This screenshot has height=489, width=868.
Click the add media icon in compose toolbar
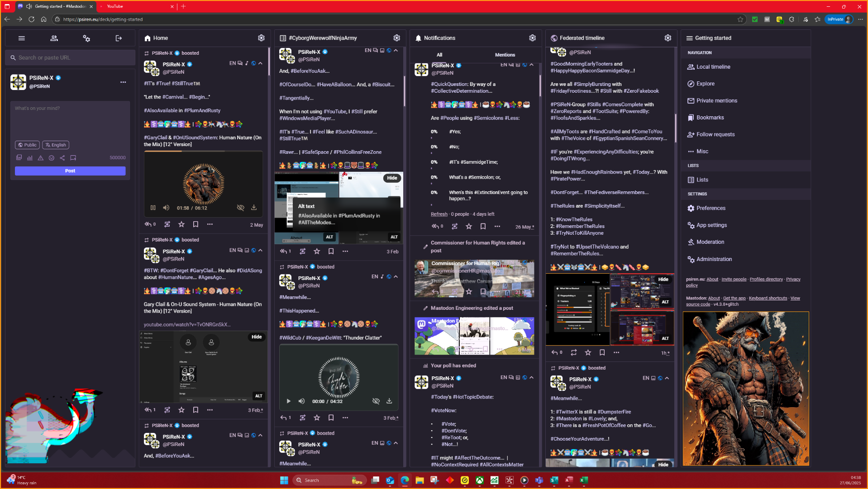pyautogui.click(x=19, y=158)
